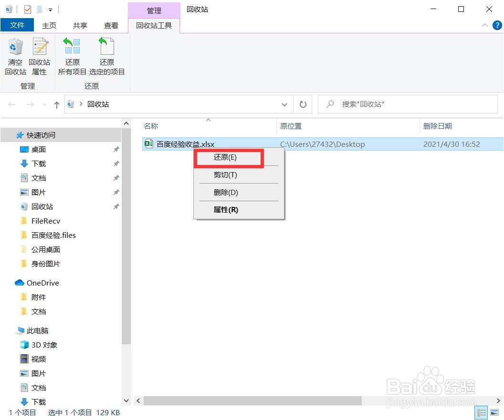The image size is (504, 420).
Task: Enable details view in the status bar
Action: coord(482,412)
